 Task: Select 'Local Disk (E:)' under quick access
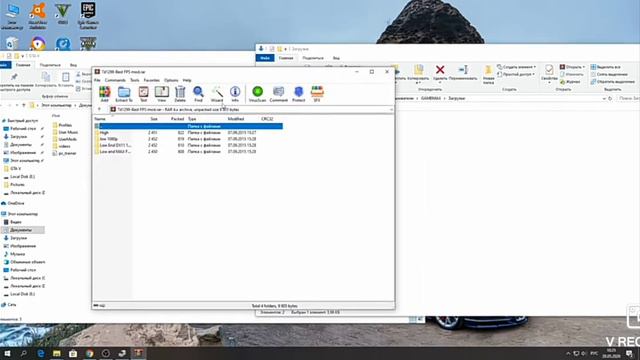click(x=20, y=176)
